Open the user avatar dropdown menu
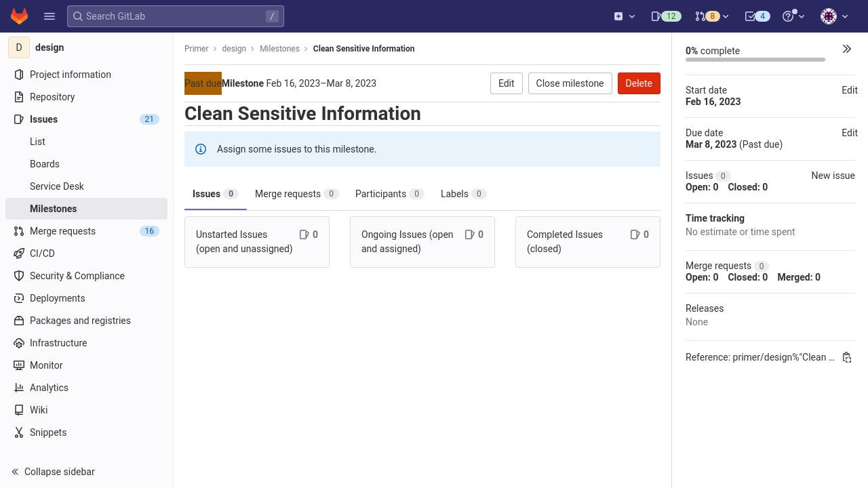Viewport: 868px width, 488px height. click(834, 16)
